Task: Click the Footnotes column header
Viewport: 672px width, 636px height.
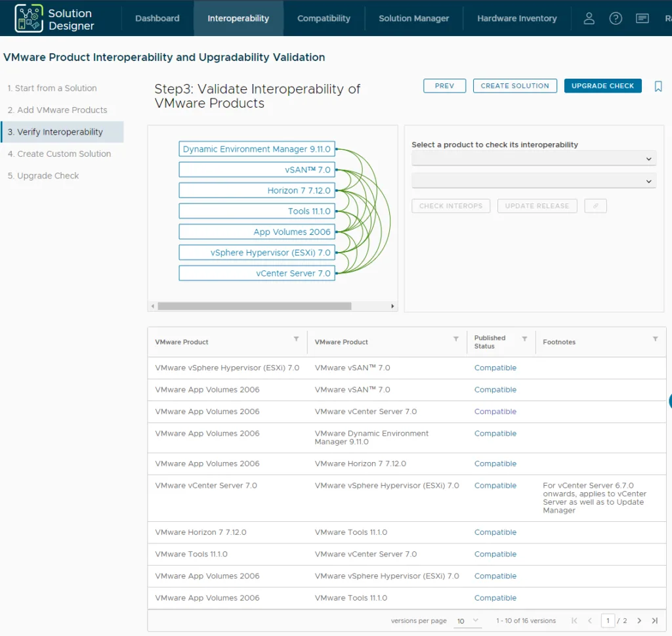Action: pos(559,342)
